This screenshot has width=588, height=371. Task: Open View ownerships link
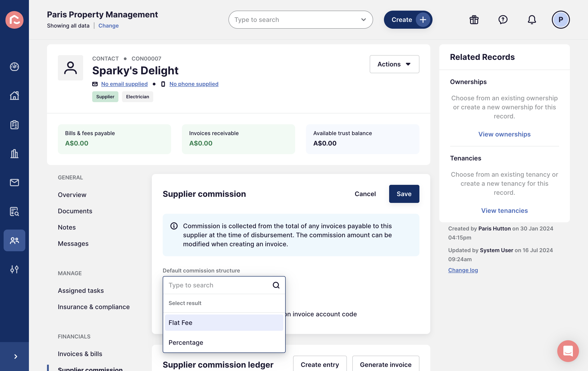pyautogui.click(x=504, y=134)
